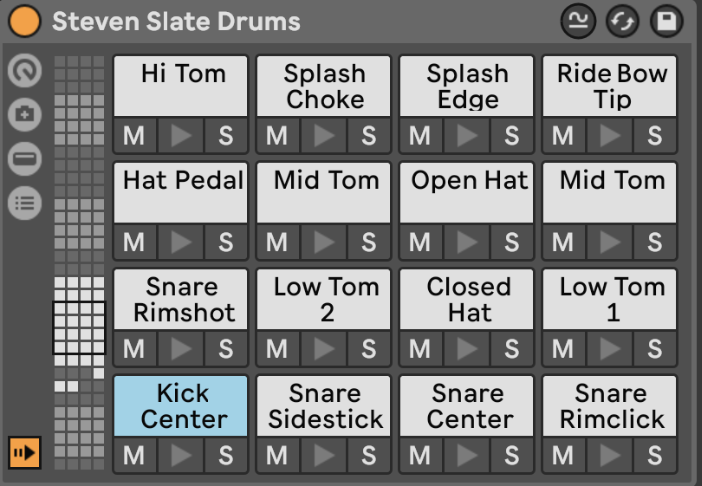Toggle the orange auto-select button

pyautogui.click(x=24, y=452)
